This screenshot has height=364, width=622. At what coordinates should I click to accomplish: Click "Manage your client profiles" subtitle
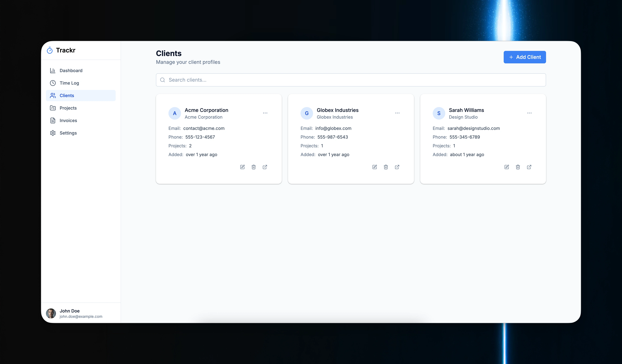tap(188, 62)
